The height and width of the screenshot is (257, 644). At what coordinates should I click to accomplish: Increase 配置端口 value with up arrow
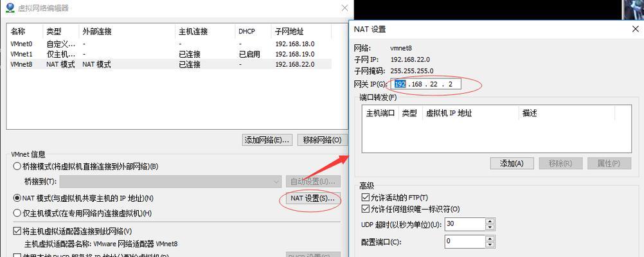click(490, 238)
